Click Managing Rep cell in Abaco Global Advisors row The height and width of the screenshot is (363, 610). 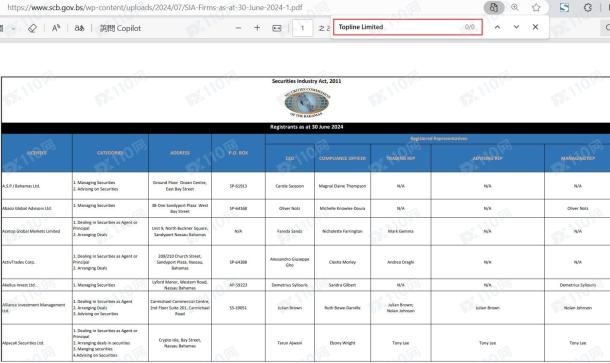coord(578,209)
